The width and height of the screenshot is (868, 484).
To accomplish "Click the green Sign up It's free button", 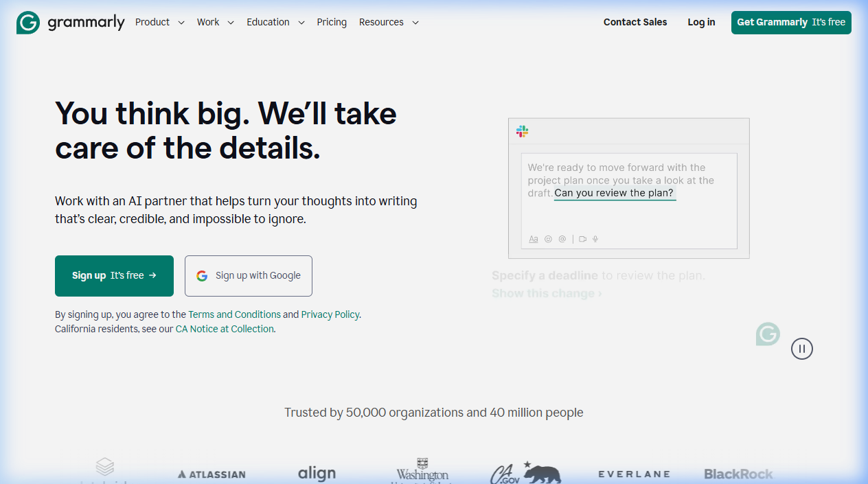I will click(x=114, y=275).
